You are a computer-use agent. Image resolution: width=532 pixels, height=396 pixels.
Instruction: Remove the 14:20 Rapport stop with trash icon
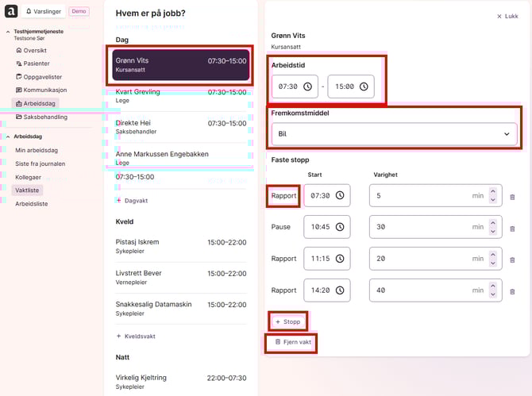[512, 291]
